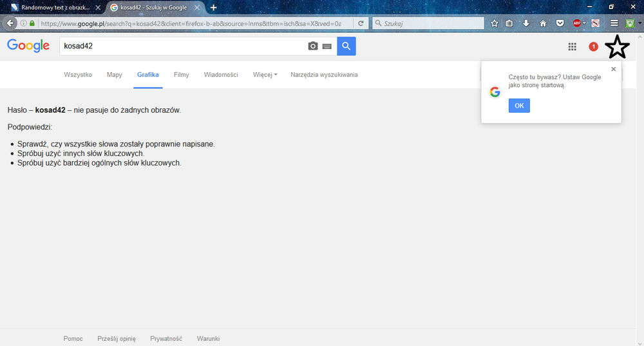Click the green extension icon at toolbar end
The image size is (644, 346).
point(630,23)
